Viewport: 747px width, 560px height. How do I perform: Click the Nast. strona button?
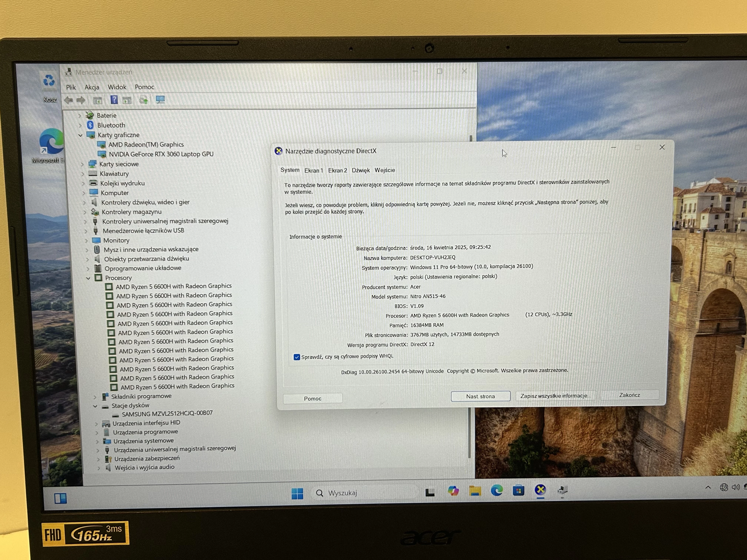point(481,396)
